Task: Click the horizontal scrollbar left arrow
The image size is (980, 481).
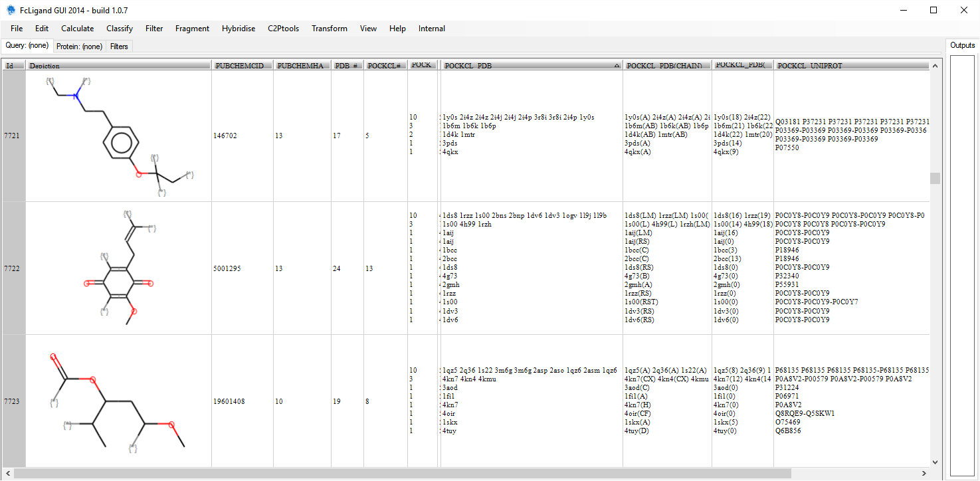Action: tap(7, 474)
